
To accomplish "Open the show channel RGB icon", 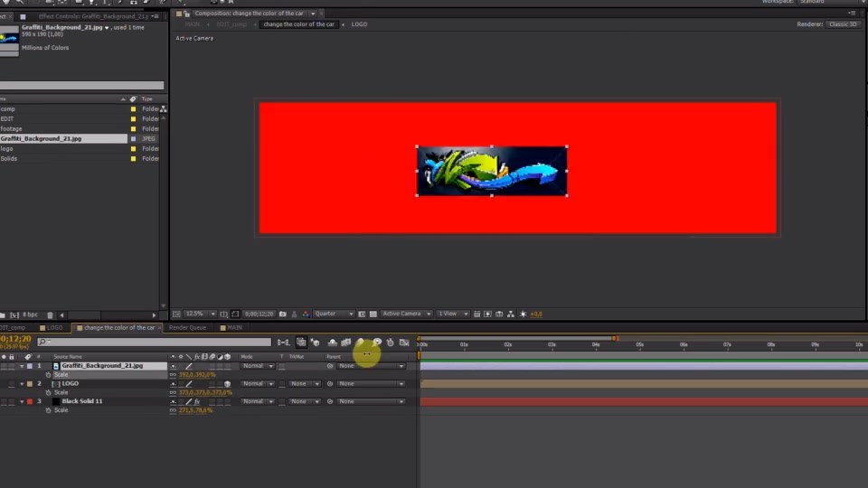I will pos(306,314).
